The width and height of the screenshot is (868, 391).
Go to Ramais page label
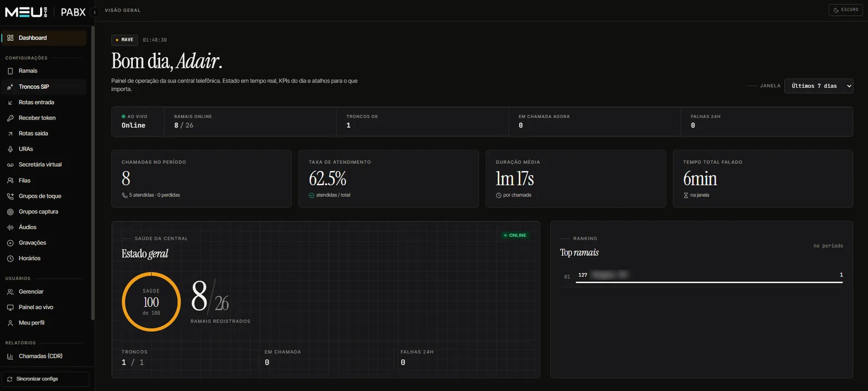(x=28, y=71)
